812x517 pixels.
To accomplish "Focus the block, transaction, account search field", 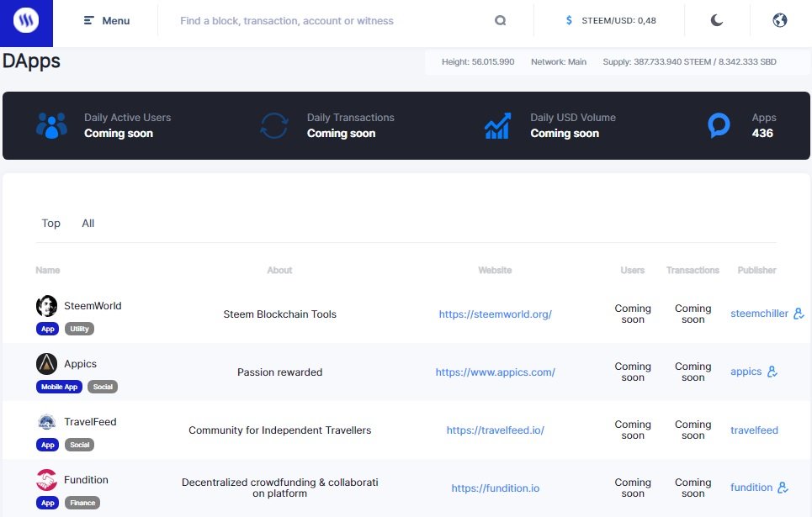I will [x=332, y=21].
